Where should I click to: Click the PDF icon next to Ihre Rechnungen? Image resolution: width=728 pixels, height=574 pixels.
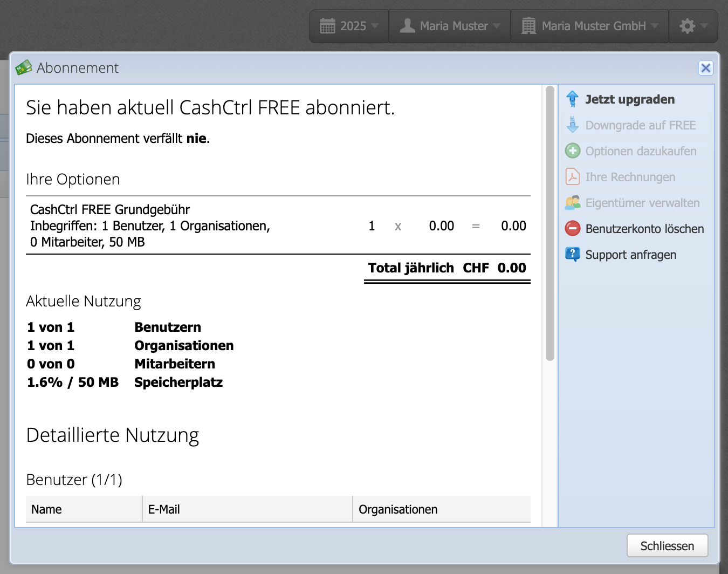tap(573, 176)
